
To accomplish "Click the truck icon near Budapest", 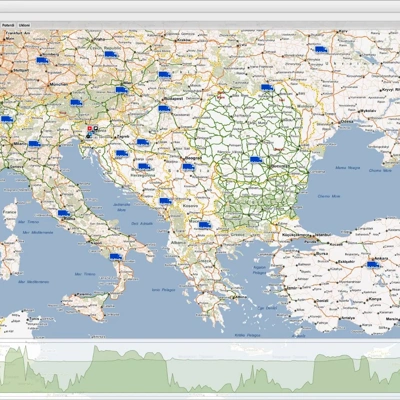I will pyautogui.click(x=164, y=108).
